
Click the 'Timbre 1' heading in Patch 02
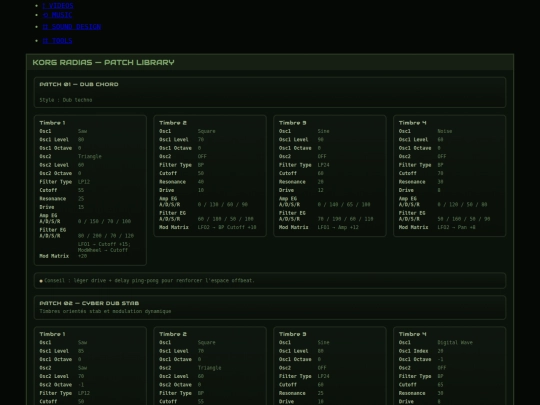(52, 334)
